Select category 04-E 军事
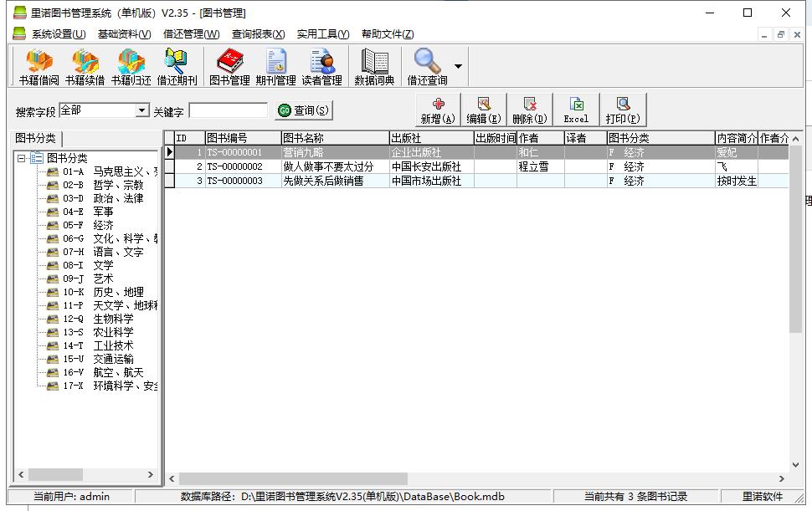This screenshot has height=511, width=812. click(88, 212)
